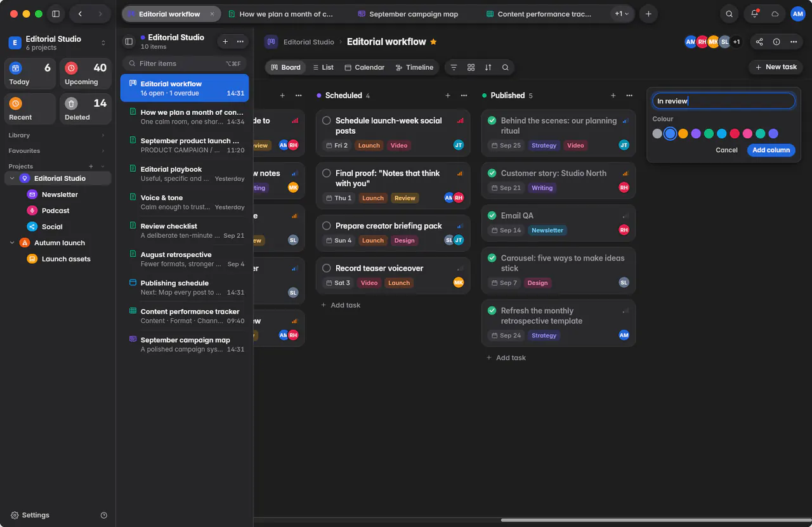The image size is (812, 527).
Task: Pick the grey colour swatch
Action: (657, 134)
